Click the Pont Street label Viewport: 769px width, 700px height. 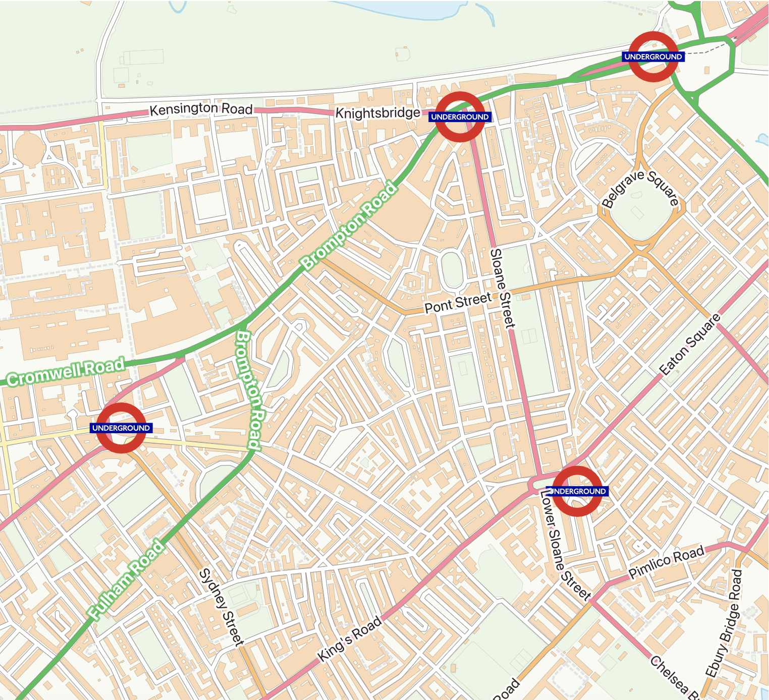458,303
